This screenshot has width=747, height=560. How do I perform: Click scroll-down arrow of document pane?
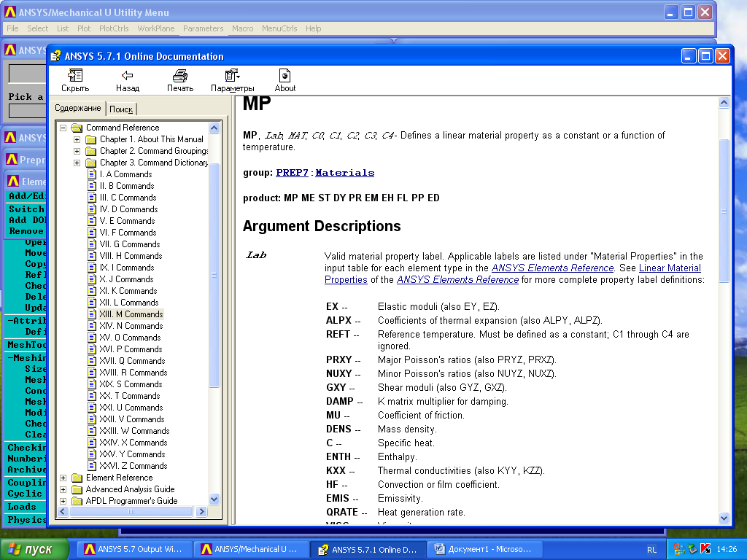coord(724,518)
